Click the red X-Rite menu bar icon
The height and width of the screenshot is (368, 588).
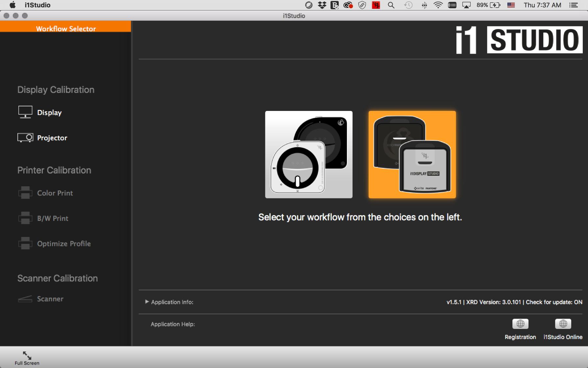[376, 5]
